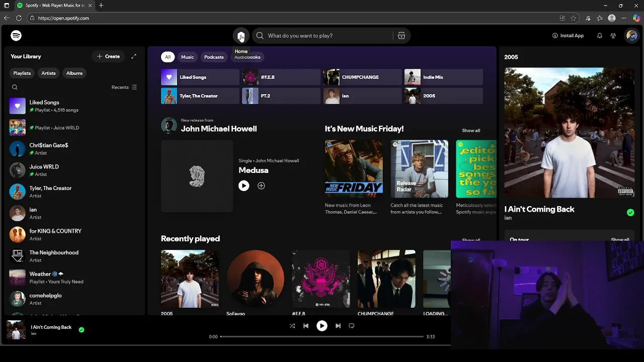Image resolution: width=644 pixels, height=362 pixels.
Task: Click the 2005 album art in right panel
Action: (570, 133)
